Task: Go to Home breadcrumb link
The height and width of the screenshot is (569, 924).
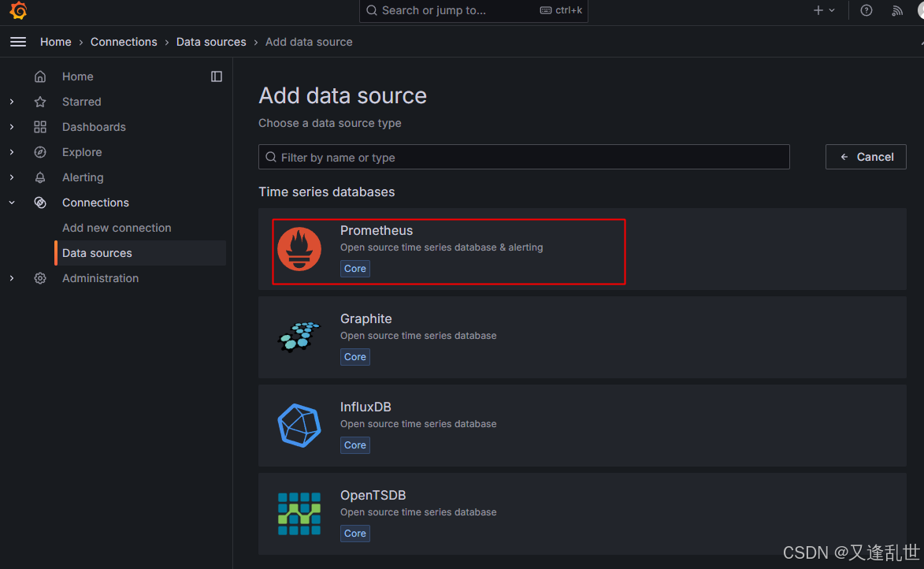Action: point(55,42)
